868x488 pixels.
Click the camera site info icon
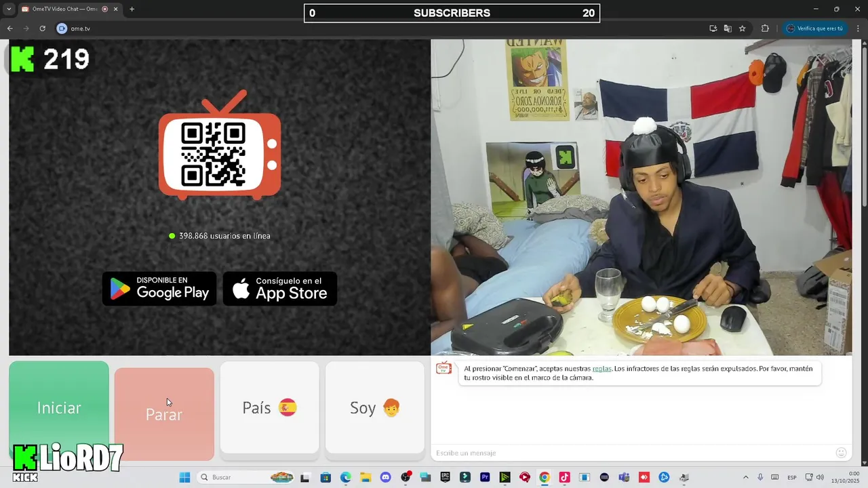pos(62,28)
